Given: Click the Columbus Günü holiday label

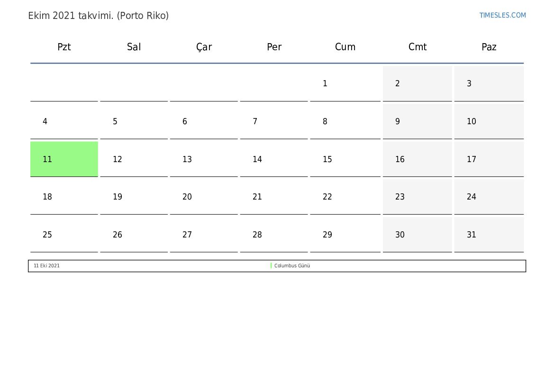Looking at the screenshot, I should coord(292,265).
